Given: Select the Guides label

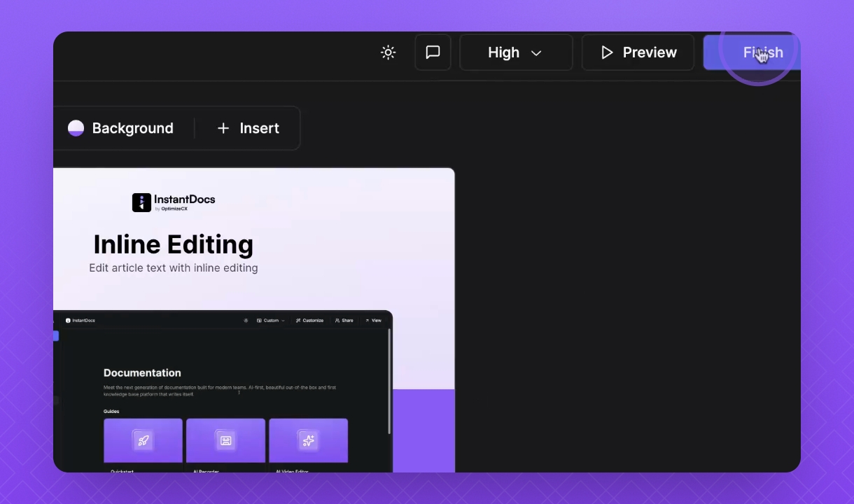Looking at the screenshot, I should coord(111,412).
